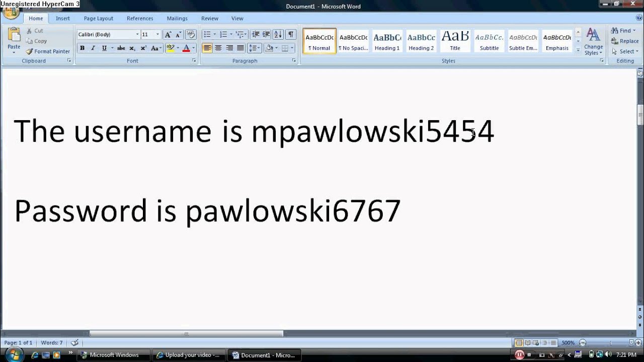Apply the red font color
Screen dimensions: 644x362
tap(186, 48)
